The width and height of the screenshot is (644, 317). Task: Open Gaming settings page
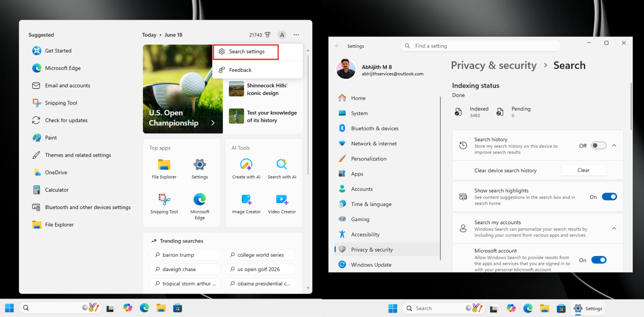click(387, 219)
